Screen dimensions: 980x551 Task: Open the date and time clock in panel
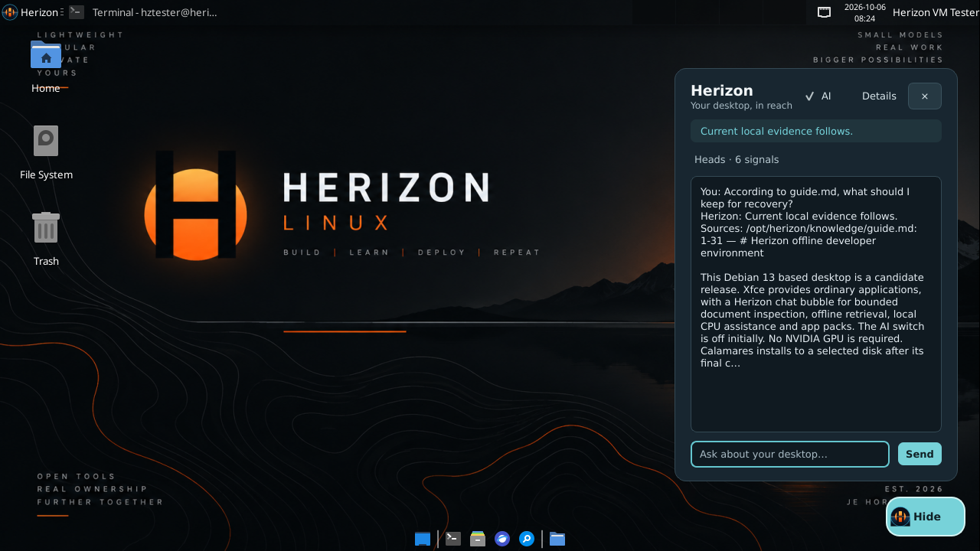pyautogui.click(x=864, y=12)
